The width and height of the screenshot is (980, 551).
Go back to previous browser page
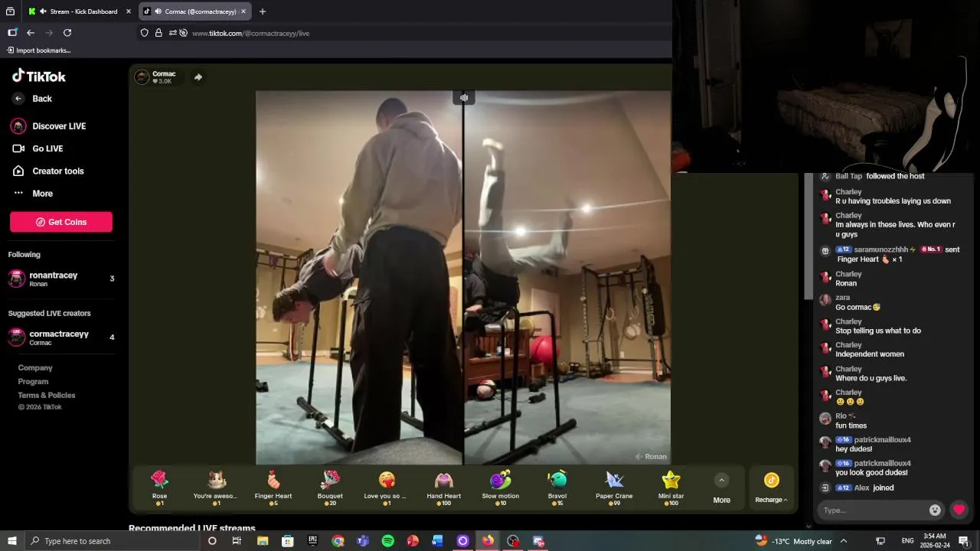31,33
